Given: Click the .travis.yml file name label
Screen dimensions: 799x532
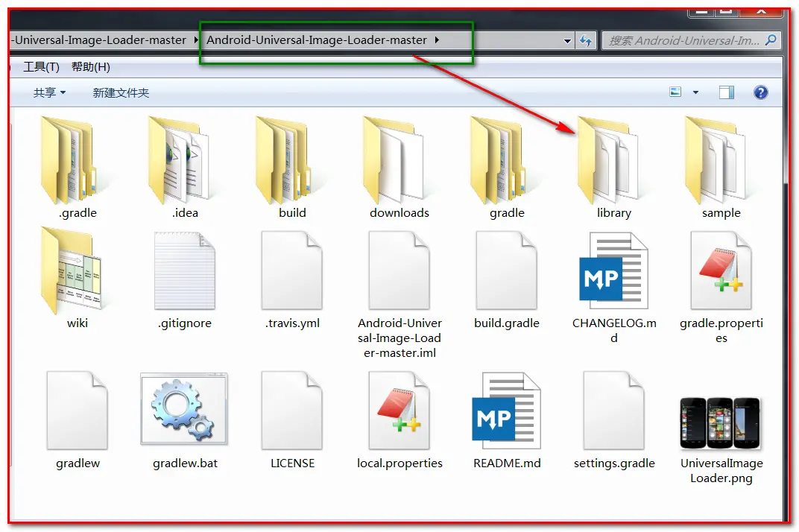Looking at the screenshot, I should (292, 323).
